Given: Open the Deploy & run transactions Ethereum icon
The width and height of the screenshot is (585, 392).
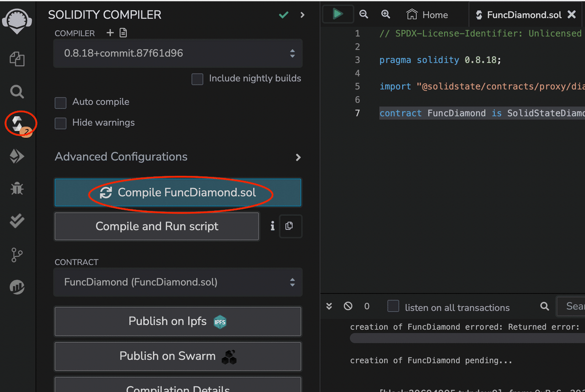Looking at the screenshot, I should (17, 156).
